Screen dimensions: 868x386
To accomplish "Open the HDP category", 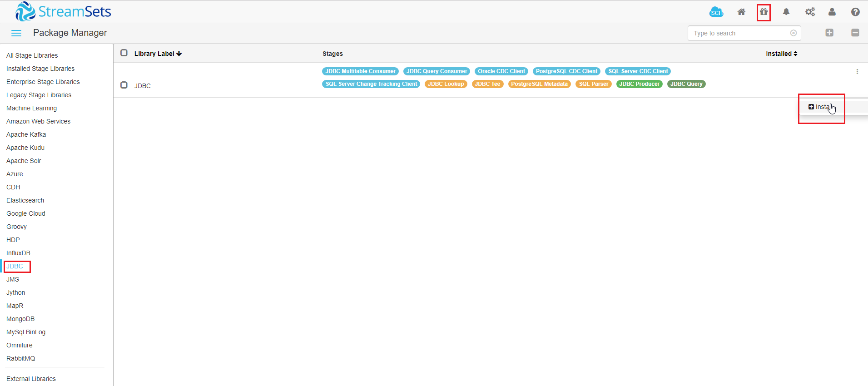I will [x=13, y=240].
